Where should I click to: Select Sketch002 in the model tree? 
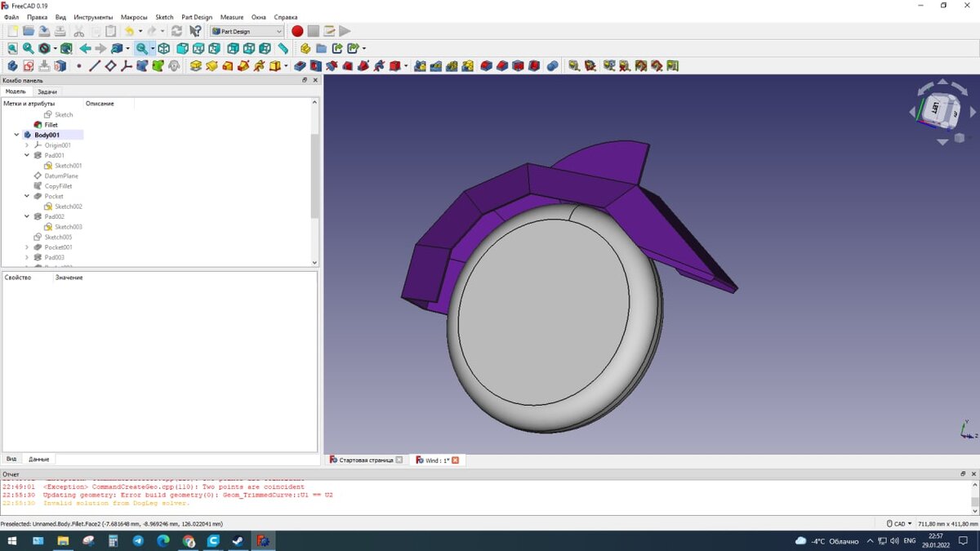pyautogui.click(x=69, y=207)
